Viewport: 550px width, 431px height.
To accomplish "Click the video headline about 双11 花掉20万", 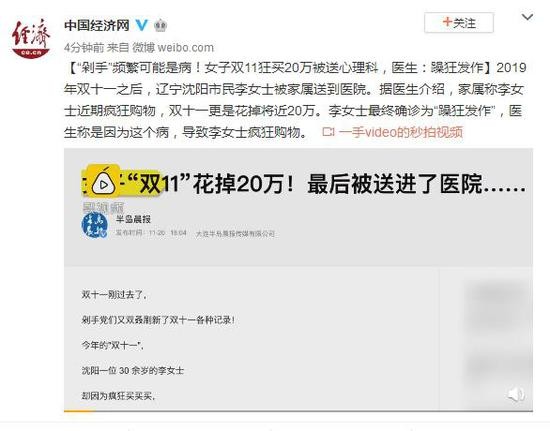I will click(326, 183).
